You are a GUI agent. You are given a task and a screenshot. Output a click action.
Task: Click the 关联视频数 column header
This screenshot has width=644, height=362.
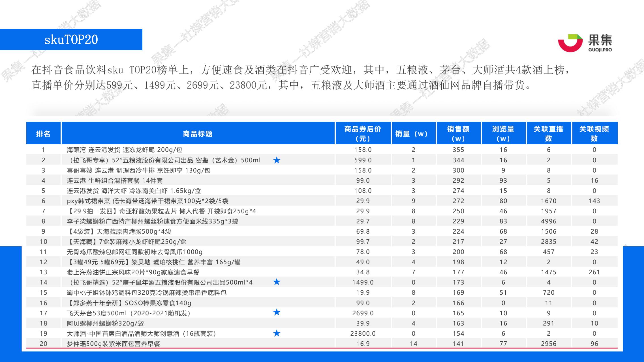(594, 133)
